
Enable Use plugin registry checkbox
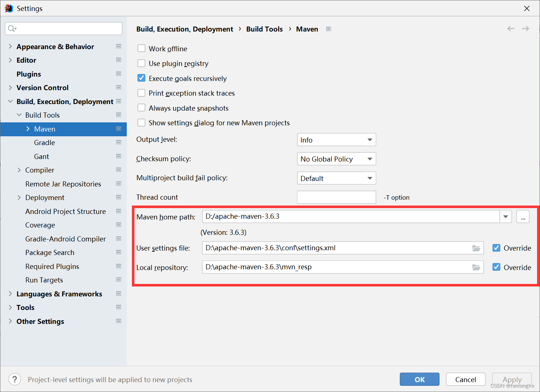coord(141,63)
